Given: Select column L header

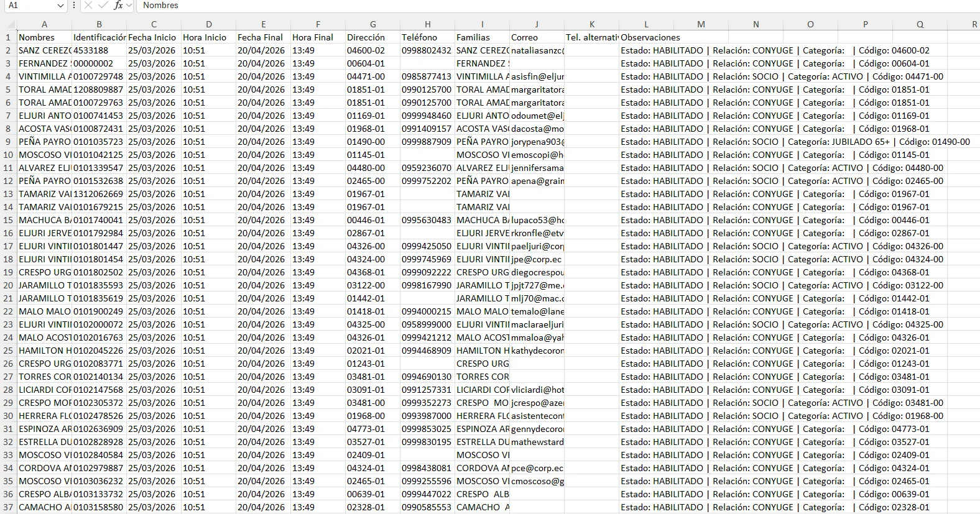Looking at the screenshot, I should click(646, 24).
